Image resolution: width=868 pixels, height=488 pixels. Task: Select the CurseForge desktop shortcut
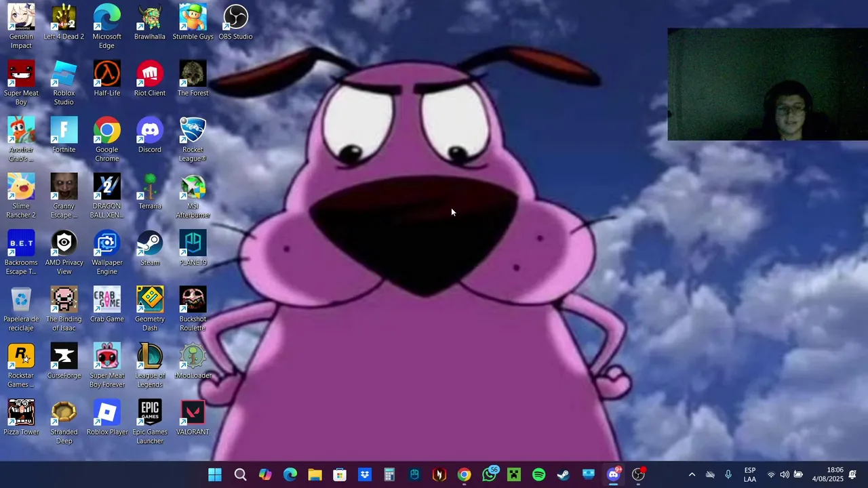click(64, 362)
